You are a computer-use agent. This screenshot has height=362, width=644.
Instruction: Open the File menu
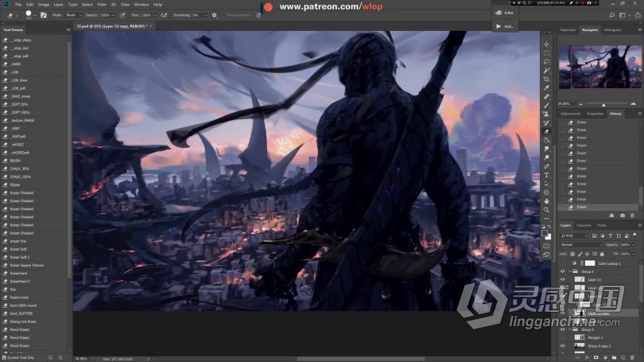pyautogui.click(x=18, y=5)
